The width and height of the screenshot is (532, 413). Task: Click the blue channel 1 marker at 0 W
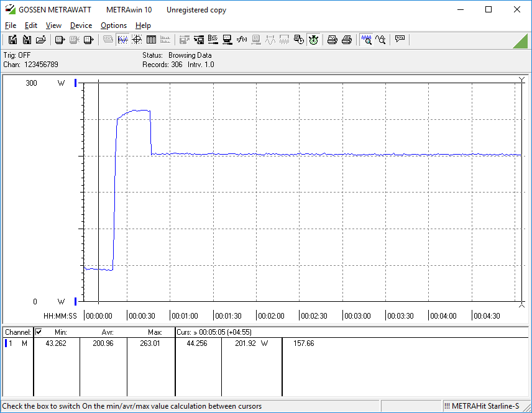click(x=76, y=301)
